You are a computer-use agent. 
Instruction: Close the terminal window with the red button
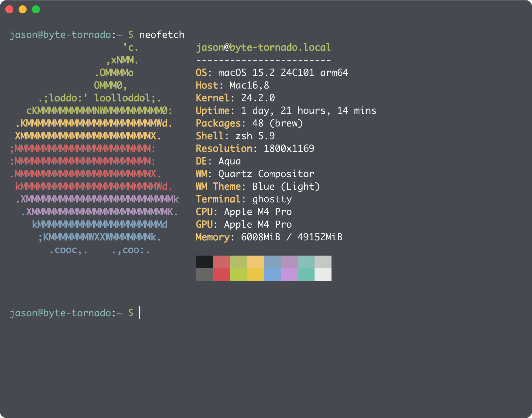click(x=9, y=9)
